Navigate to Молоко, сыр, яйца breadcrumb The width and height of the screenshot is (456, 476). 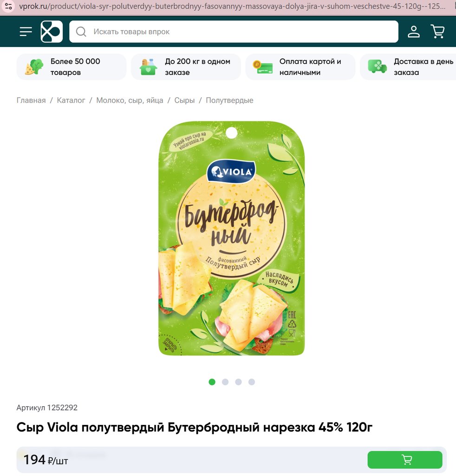click(x=130, y=100)
